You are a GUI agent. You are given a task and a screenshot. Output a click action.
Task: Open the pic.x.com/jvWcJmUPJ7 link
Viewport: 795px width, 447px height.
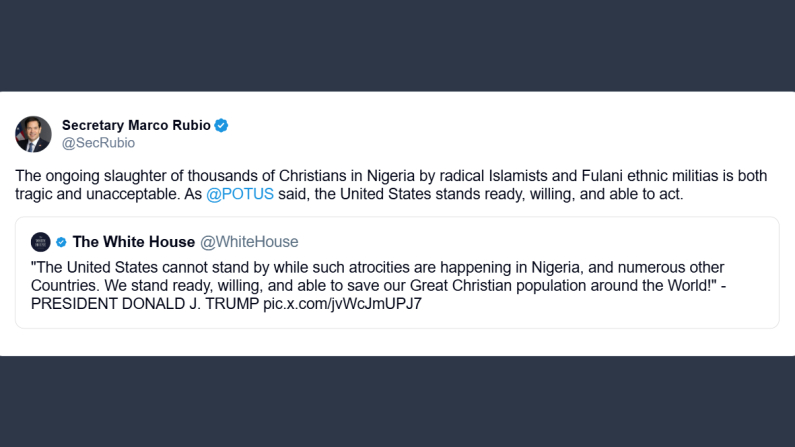(x=342, y=303)
